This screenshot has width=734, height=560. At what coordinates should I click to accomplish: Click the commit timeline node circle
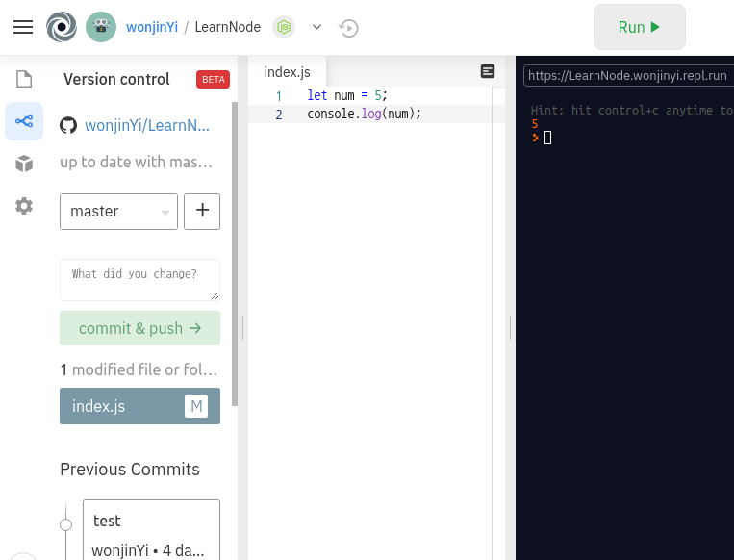[x=66, y=525]
